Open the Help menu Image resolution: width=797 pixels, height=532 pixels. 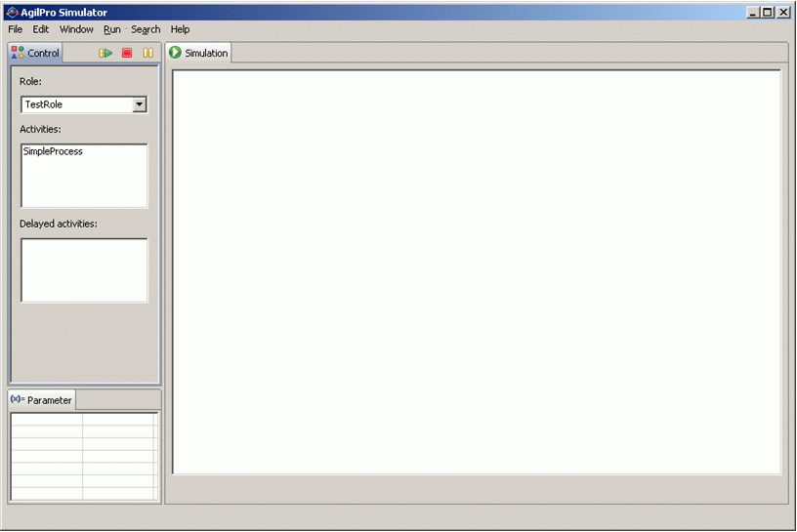point(180,29)
